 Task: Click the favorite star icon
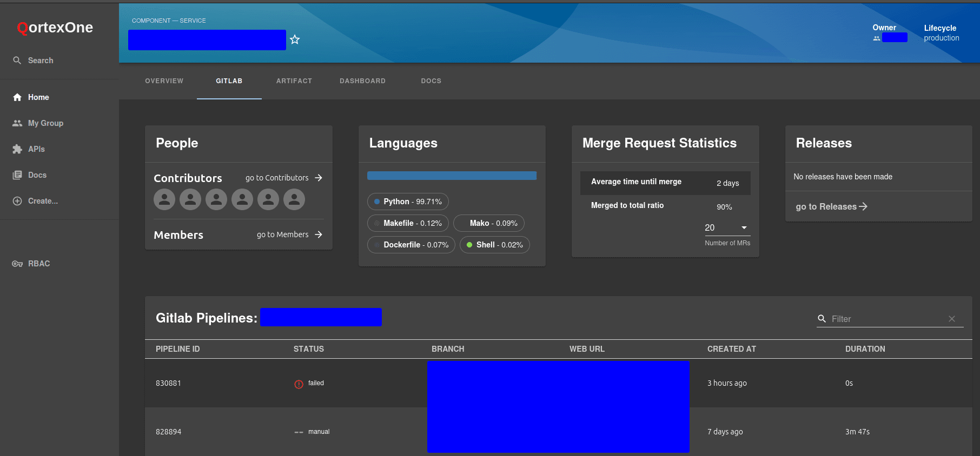pyautogui.click(x=295, y=39)
